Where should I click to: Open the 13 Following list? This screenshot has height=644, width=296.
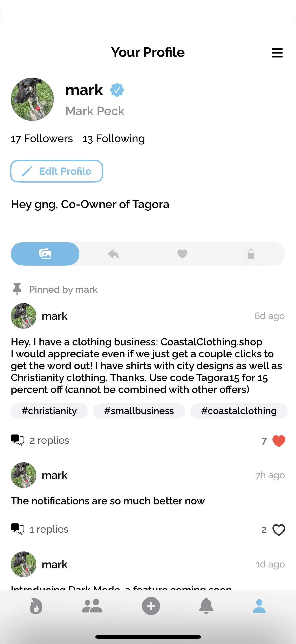tap(113, 139)
